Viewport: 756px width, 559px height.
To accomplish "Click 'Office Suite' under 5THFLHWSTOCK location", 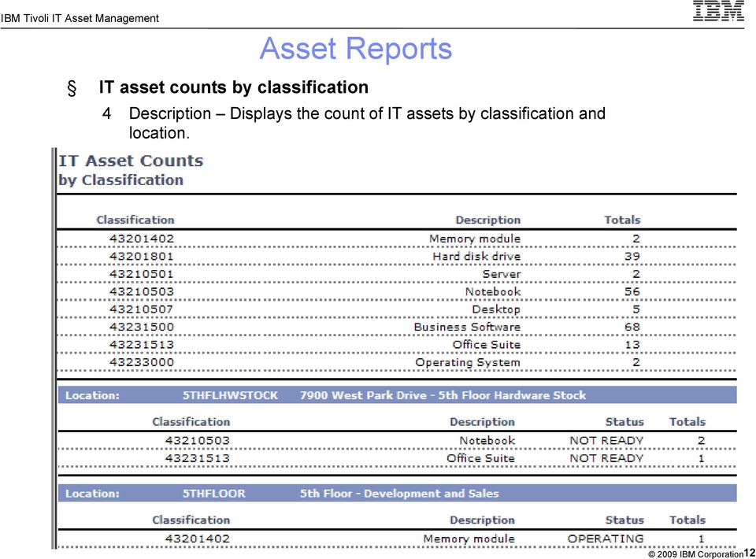I will 480,458.
